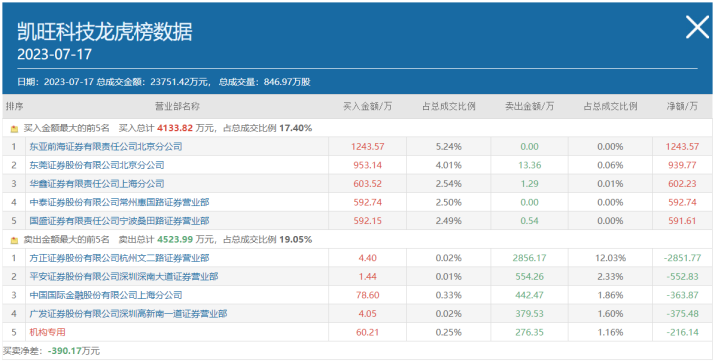
Task: Click sell percentage 12.03%
Action: 610,258
